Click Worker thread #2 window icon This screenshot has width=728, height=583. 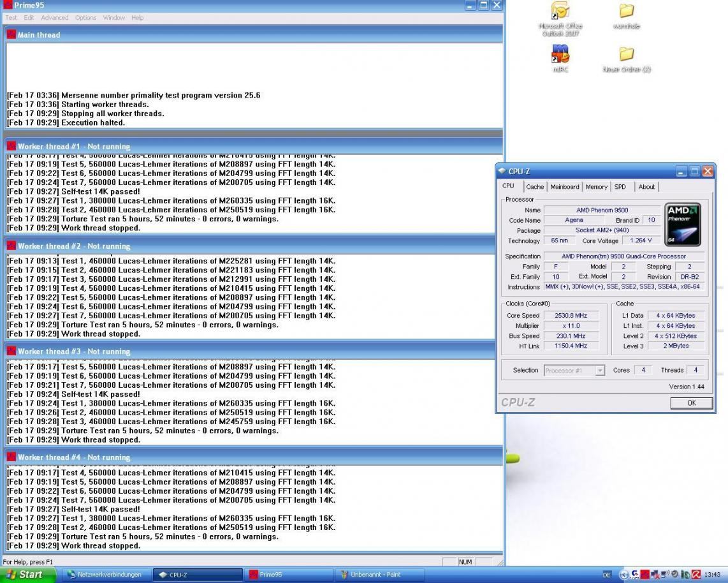[11, 246]
